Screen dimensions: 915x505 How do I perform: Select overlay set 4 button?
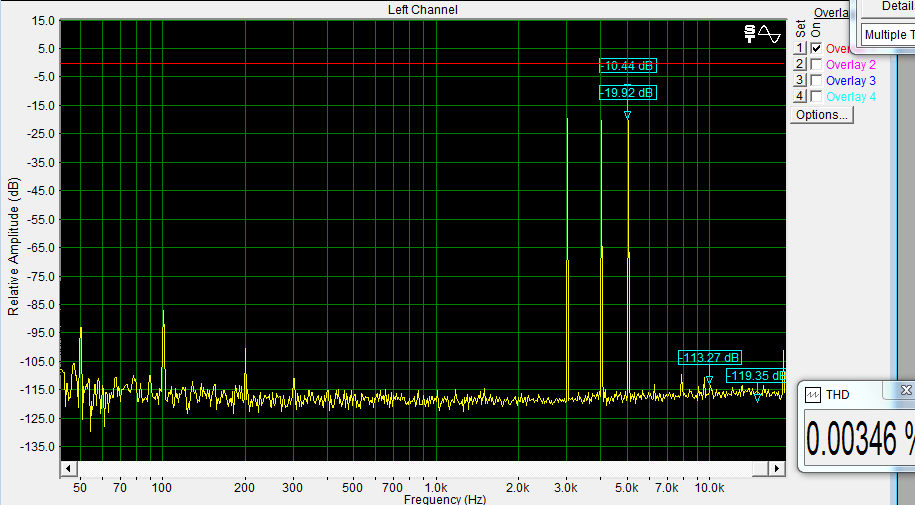pyautogui.click(x=799, y=96)
